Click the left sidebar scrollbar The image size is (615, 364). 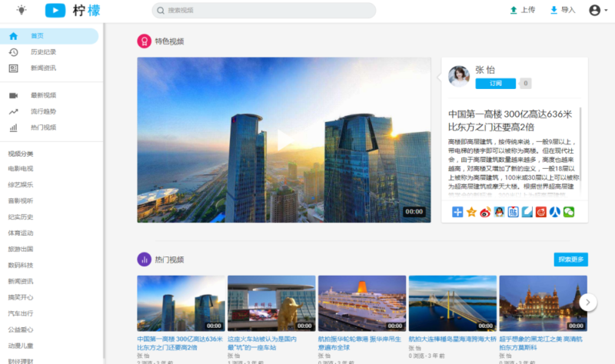[x=104, y=192]
